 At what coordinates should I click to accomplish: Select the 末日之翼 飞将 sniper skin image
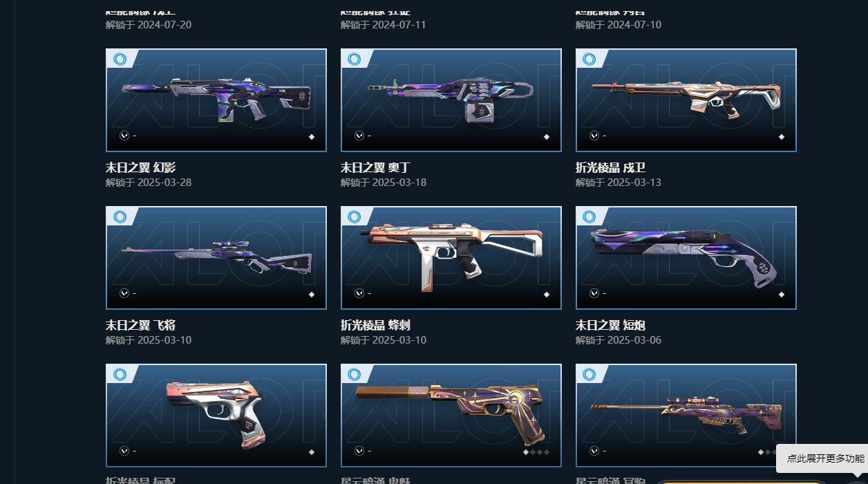[x=216, y=258]
